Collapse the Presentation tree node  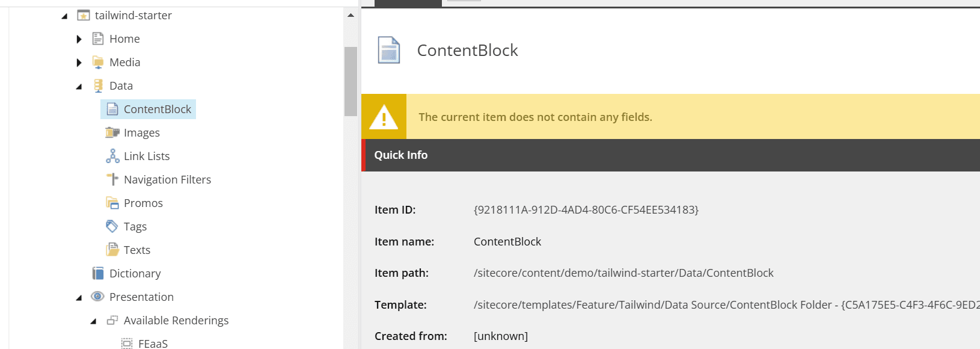coord(79,298)
